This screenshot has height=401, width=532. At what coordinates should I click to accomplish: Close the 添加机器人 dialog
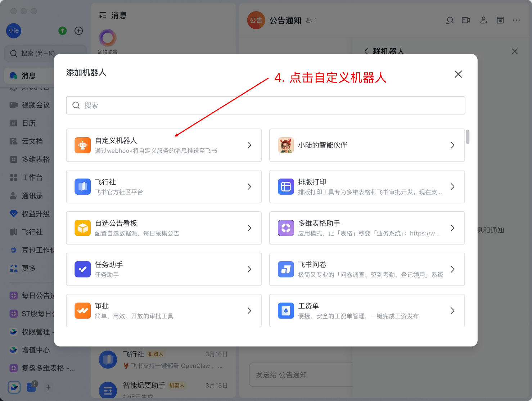[x=458, y=74]
